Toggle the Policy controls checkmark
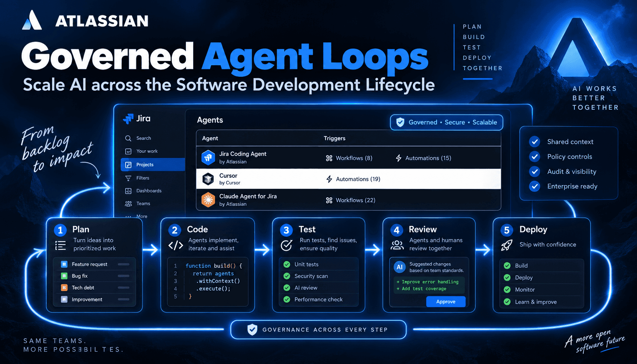 pos(534,157)
